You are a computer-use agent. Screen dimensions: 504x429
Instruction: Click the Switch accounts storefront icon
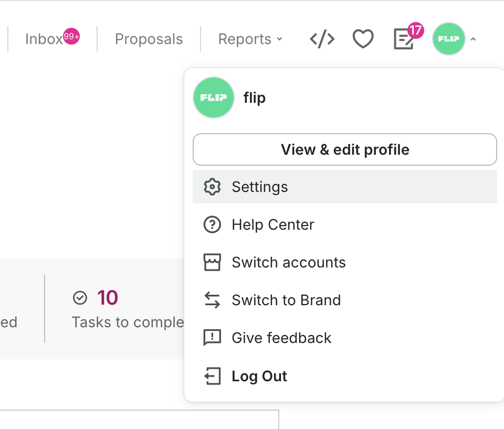(x=212, y=262)
